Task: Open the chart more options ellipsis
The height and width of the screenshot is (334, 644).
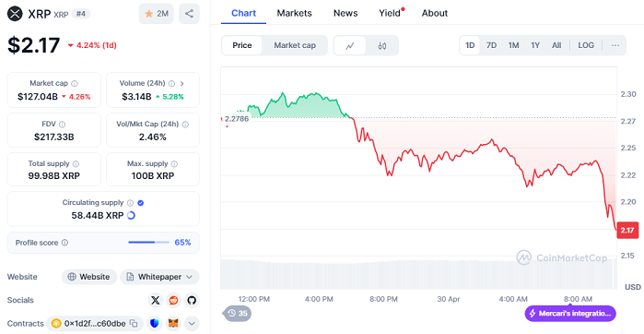Action: click(615, 45)
